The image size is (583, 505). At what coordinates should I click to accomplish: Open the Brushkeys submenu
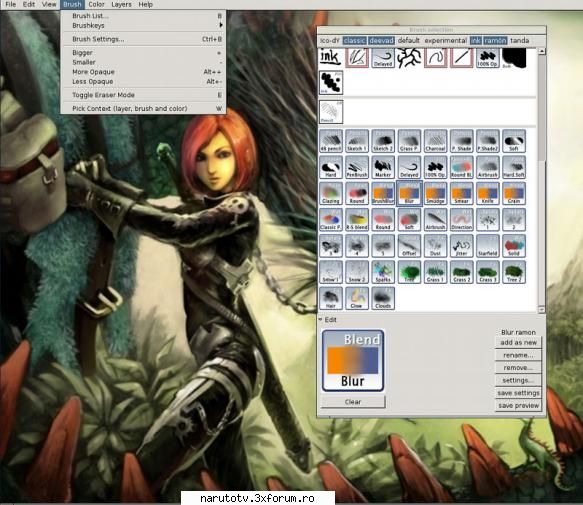(143, 25)
